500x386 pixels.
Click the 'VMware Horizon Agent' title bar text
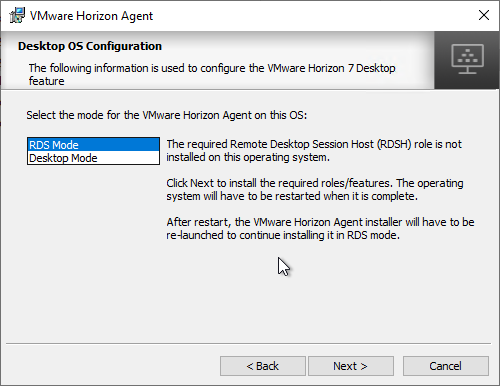91,16
